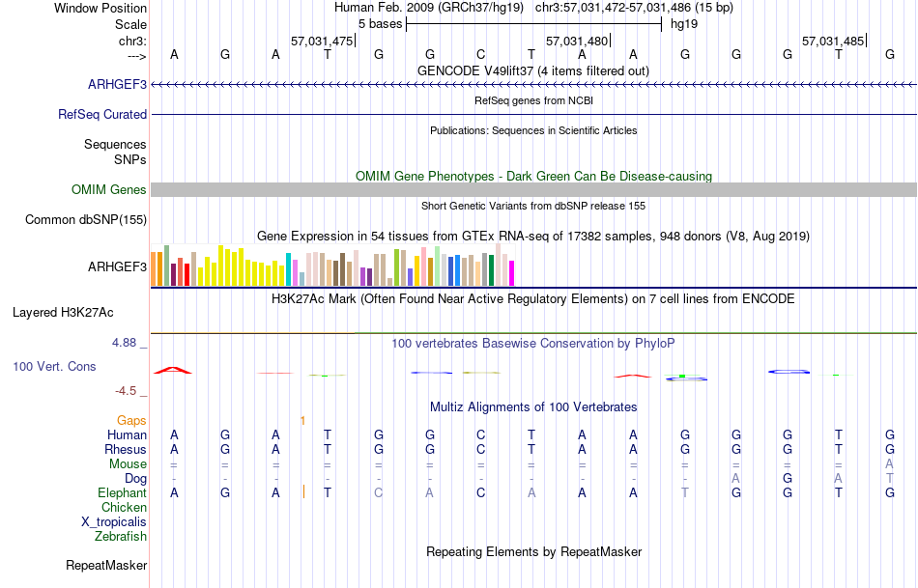Click 'Repeating Elements by RepeatMasker' title

(534, 552)
